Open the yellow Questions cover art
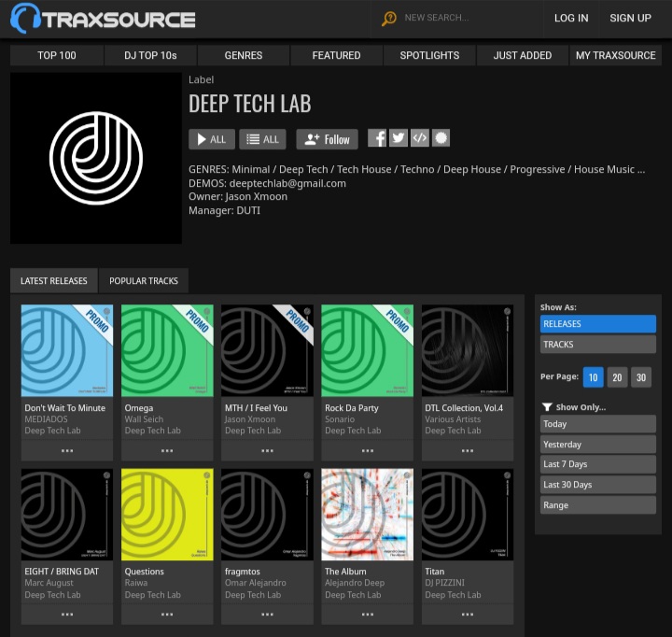 (x=167, y=515)
